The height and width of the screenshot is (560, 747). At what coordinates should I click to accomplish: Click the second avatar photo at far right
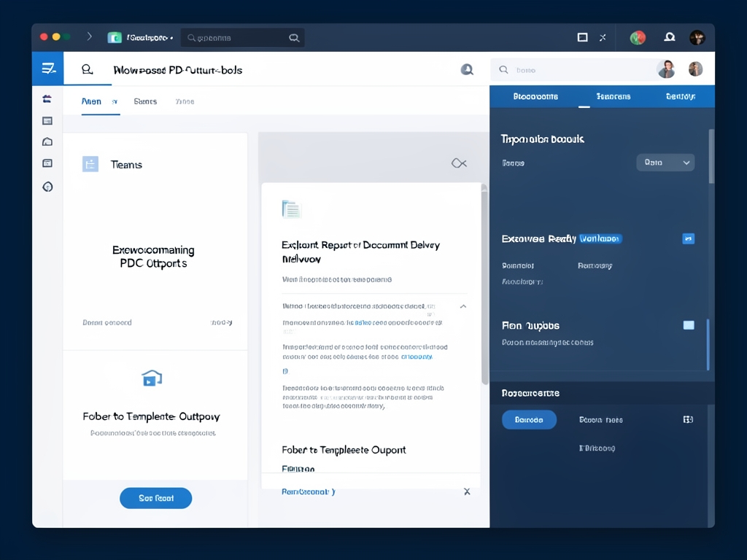point(695,69)
